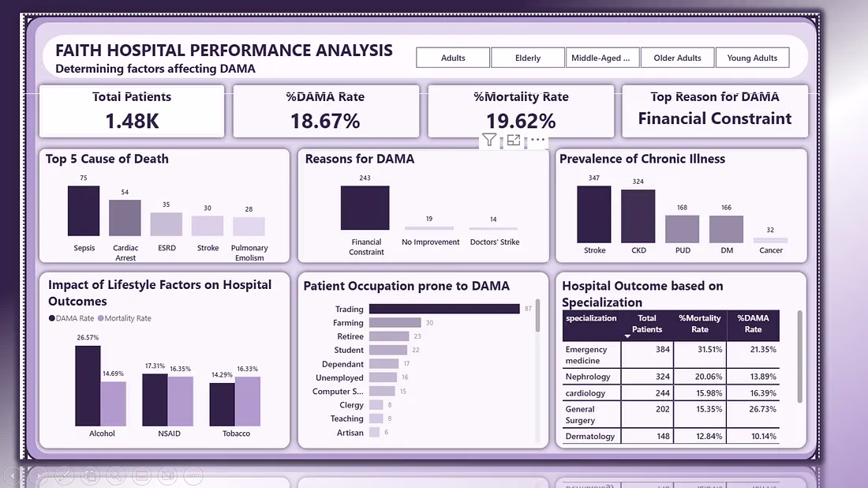This screenshot has height=488, width=868.
Task: Select the Cancer bar in Chronic Illness chart
Action: pyautogui.click(x=771, y=240)
